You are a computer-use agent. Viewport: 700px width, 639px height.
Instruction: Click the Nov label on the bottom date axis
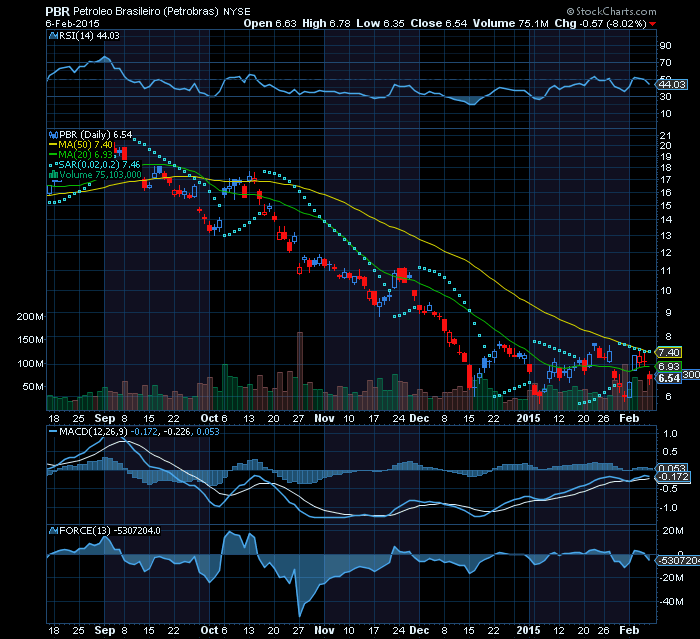click(324, 630)
